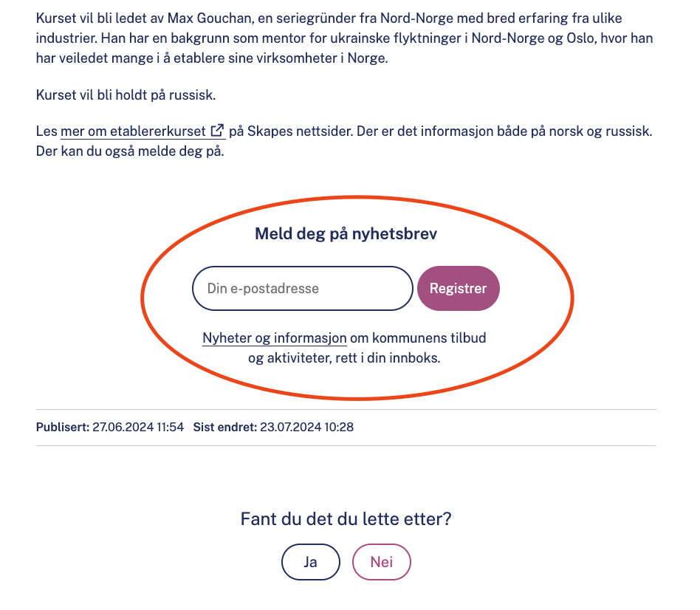The height and width of the screenshot is (610, 700).
Task: Click the text "og aktiviteter, rett i din innboks."
Action: [x=344, y=358]
